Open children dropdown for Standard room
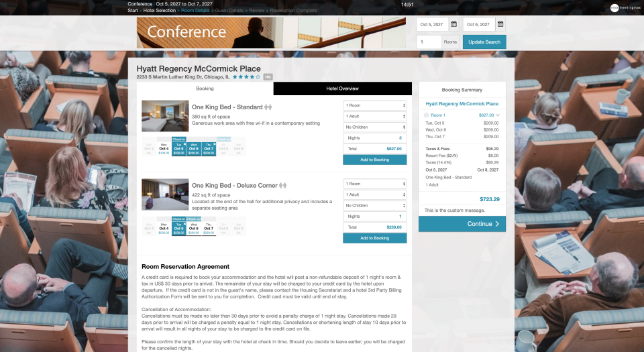Image resolution: width=644 pixels, height=352 pixels. [x=374, y=127]
